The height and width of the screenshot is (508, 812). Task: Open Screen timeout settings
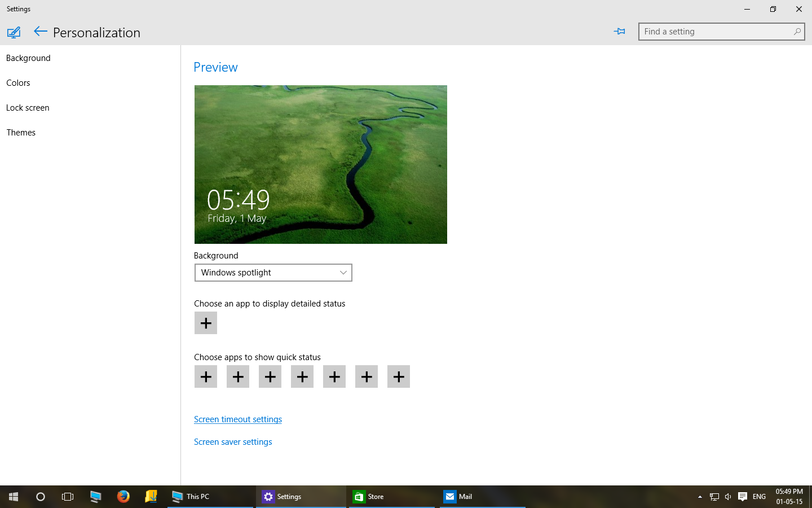[237, 419]
